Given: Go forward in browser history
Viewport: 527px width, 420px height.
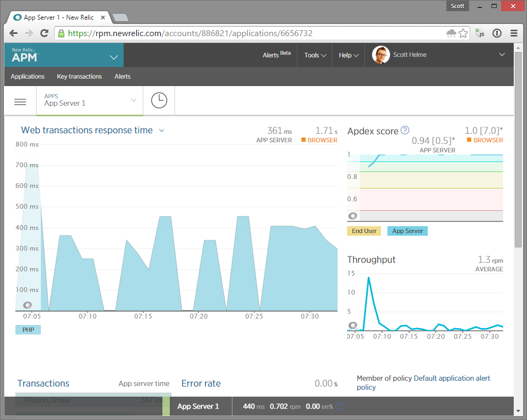Looking at the screenshot, I should coord(29,33).
